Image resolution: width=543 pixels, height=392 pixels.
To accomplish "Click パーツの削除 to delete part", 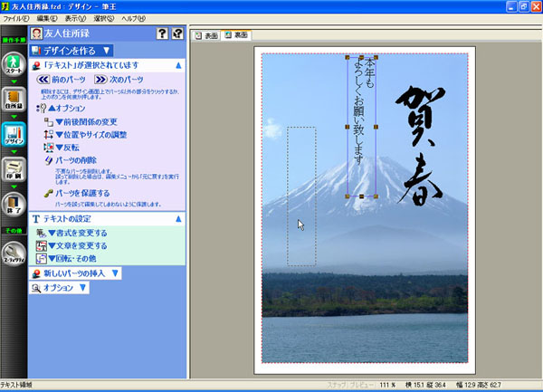I will pyautogui.click(x=80, y=160).
